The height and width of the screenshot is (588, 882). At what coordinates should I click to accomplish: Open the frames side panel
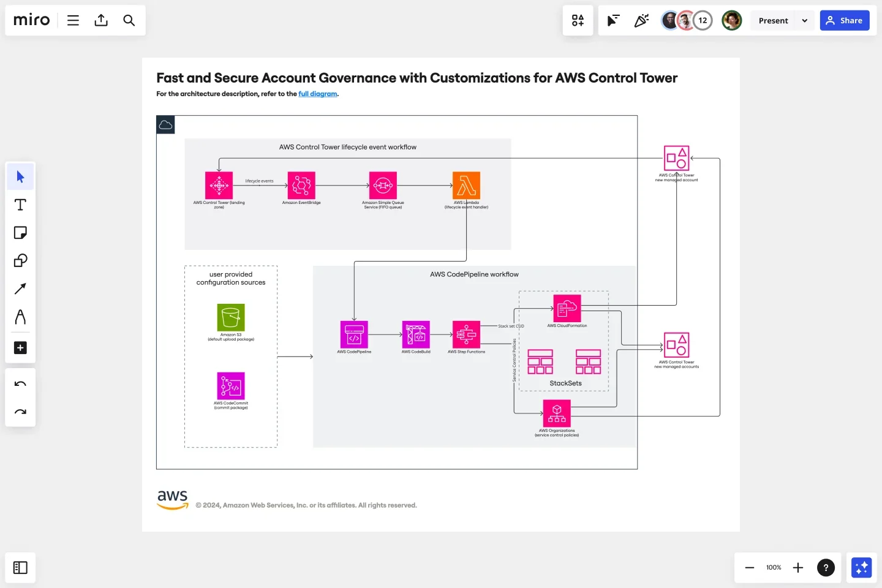tap(20, 568)
